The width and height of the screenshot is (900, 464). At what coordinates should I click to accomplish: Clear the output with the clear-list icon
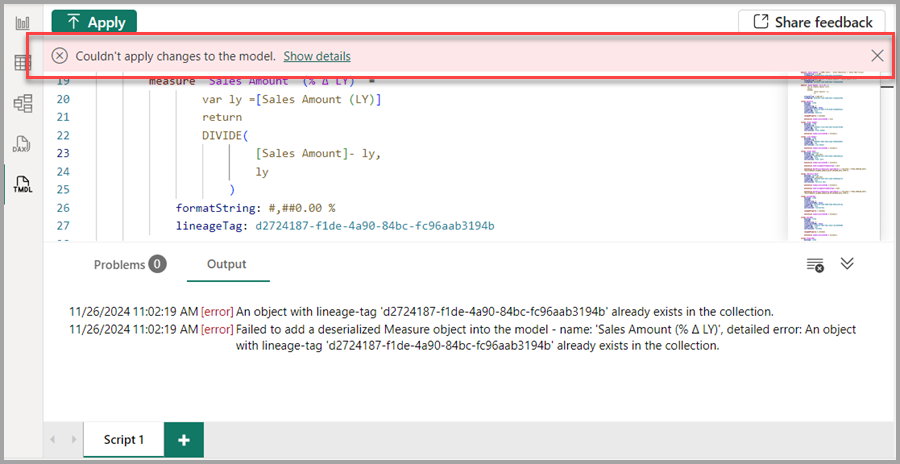[815, 265]
